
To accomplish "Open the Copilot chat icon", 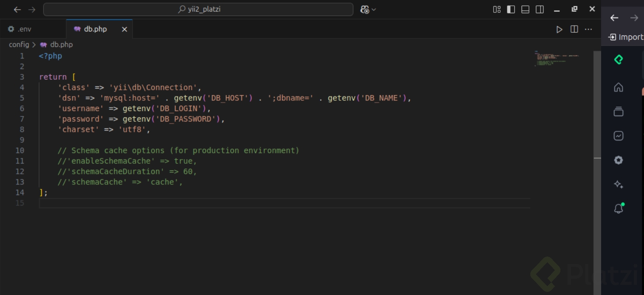I will click(x=365, y=9).
